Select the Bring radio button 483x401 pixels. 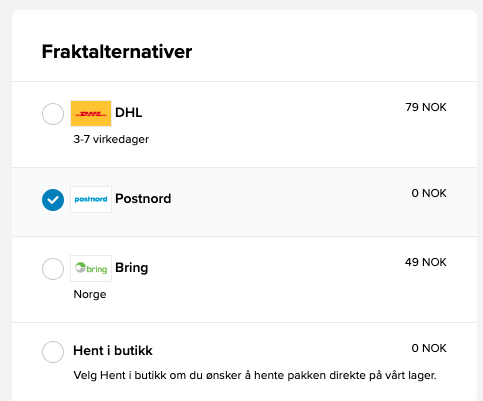click(53, 269)
